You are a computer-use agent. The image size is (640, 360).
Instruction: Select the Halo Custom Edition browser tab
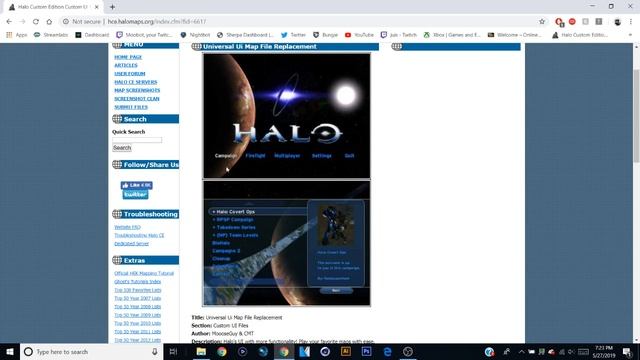coord(52,7)
